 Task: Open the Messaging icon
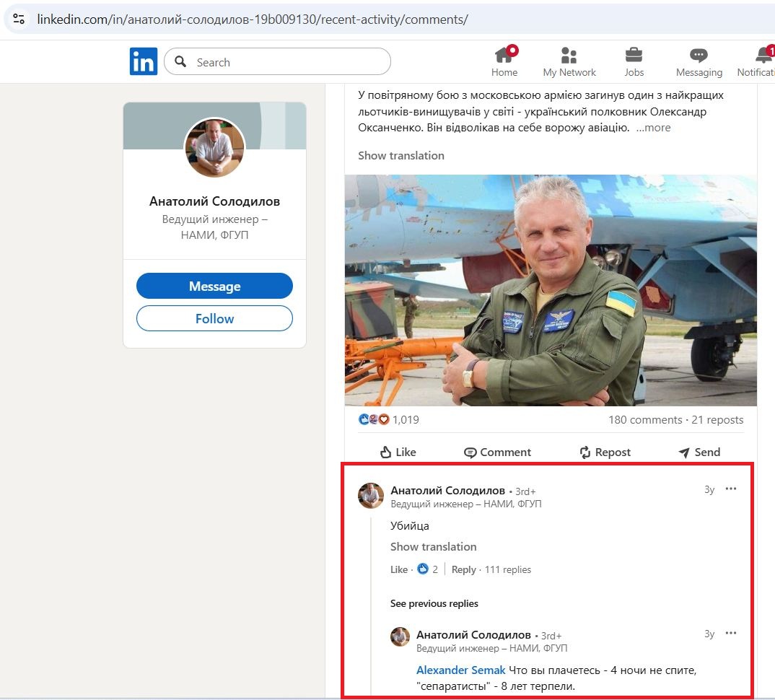[x=699, y=56]
